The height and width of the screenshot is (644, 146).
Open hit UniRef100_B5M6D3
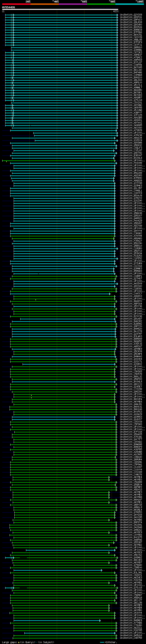tap(131, 271)
